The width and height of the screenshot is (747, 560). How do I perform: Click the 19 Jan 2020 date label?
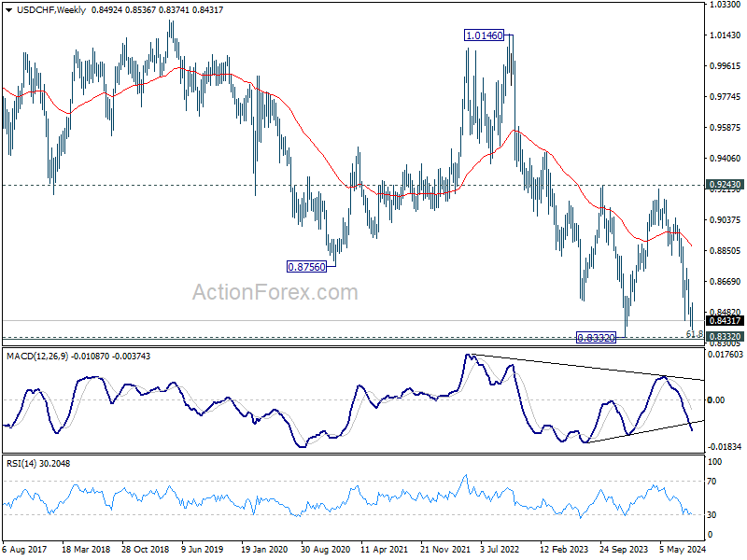coord(264,550)
